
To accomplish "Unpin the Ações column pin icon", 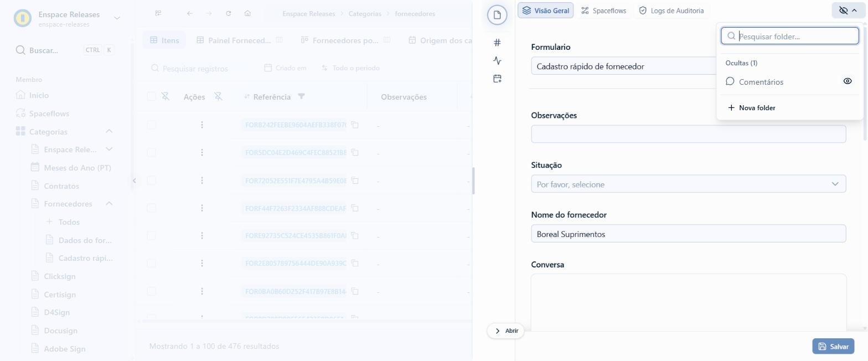I will [x=218, y=96].
